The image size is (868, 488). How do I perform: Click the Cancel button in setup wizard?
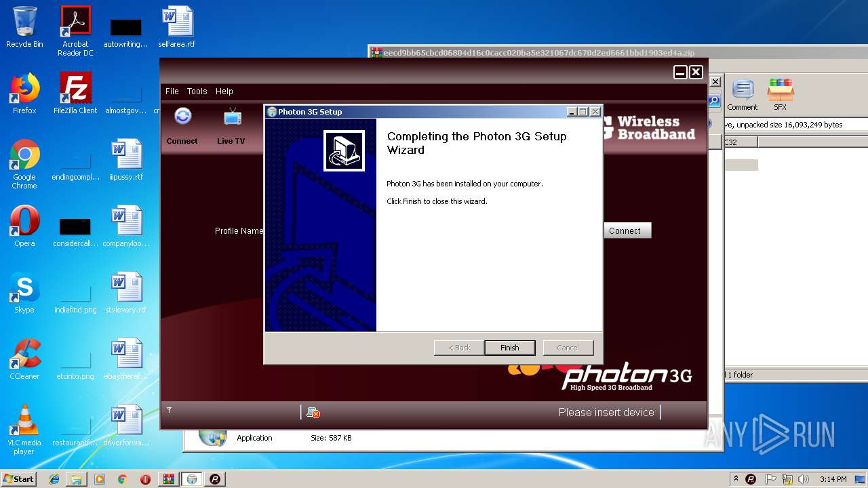568,348
